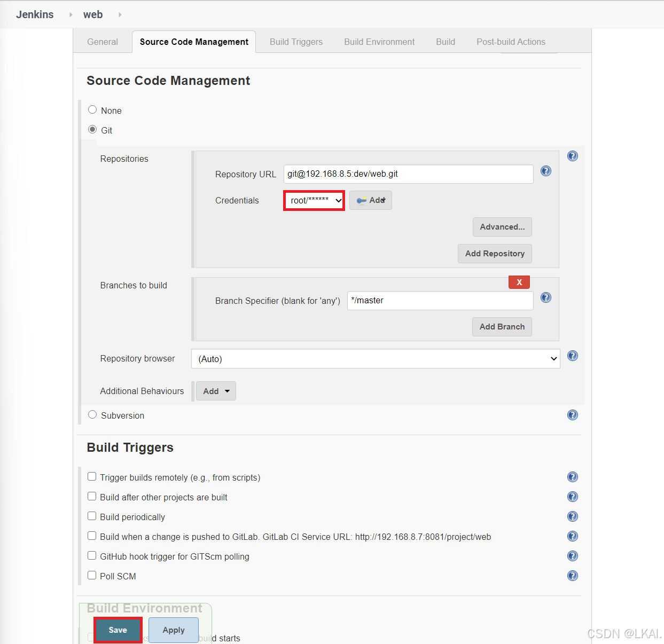The image size is (664, 644).
Task: Save the job configuration
Action: point(118,630)
